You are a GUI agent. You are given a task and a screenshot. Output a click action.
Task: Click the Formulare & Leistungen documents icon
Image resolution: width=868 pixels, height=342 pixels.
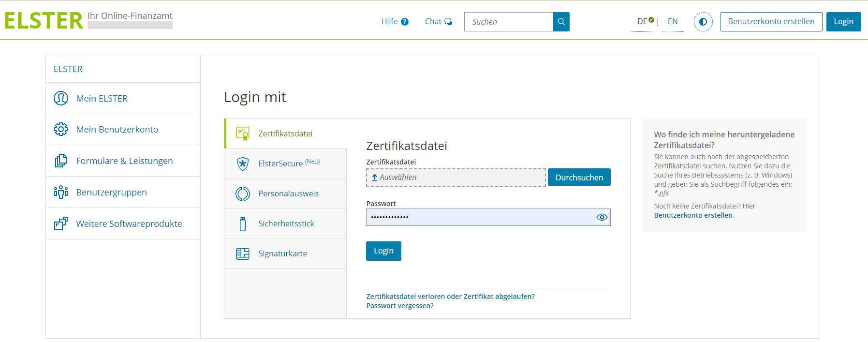click(61, 161)
